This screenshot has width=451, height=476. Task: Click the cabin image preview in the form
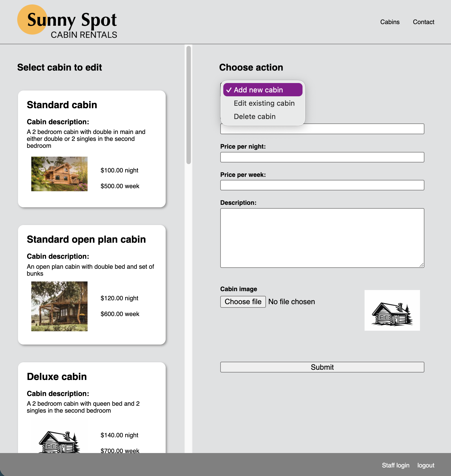[x=392, y=310]
